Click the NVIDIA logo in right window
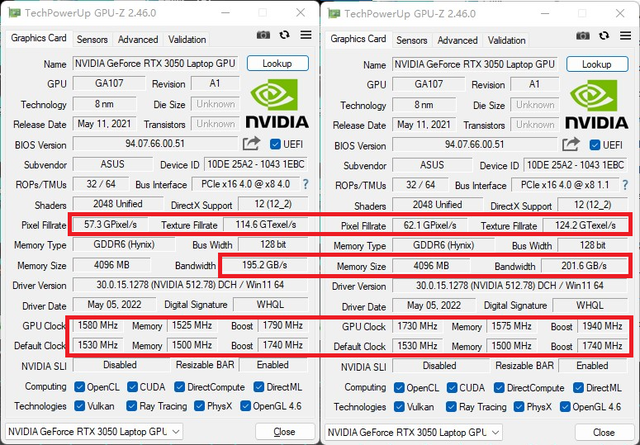The width and height of the screenshot is (640, 445). (x=597, y=105)
